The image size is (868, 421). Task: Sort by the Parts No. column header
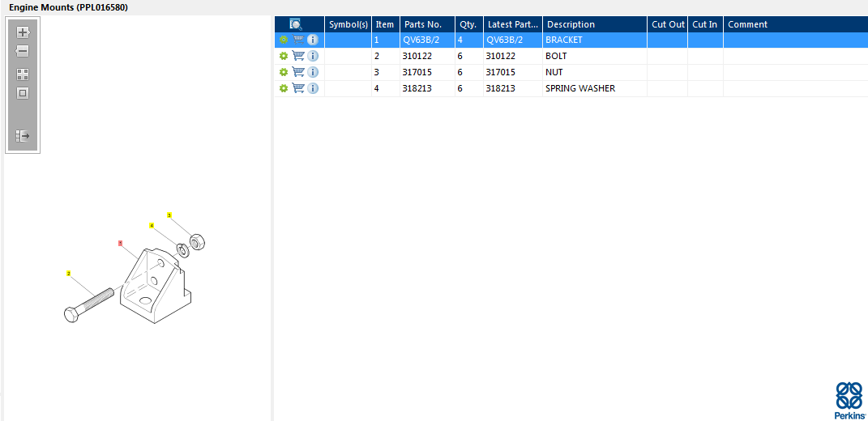point(427,24)
